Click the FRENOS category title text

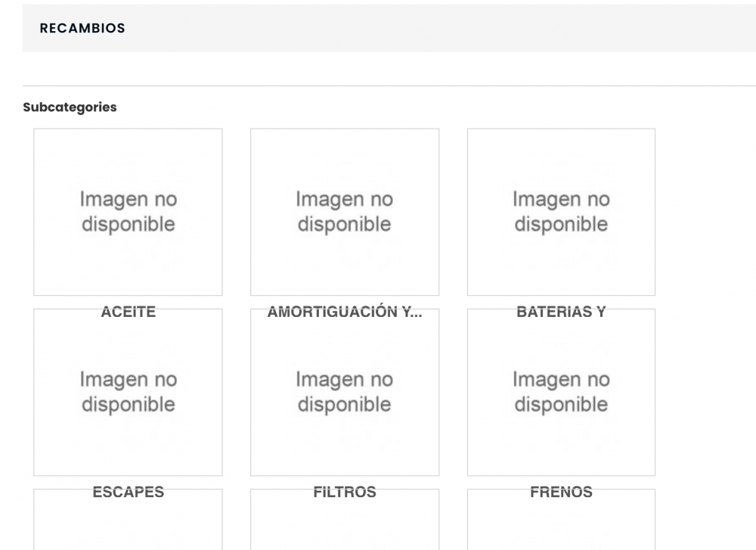[x=561, y=492]
